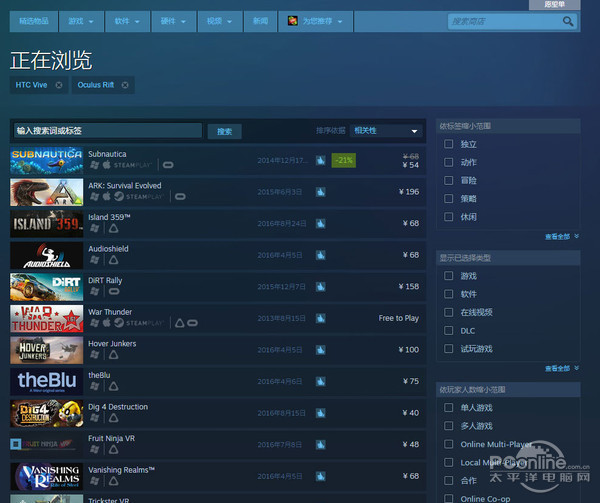Open the Vanishing Realms thumbnail
Image resolution: width=600 pixels, height=503 pixels.
47,477
